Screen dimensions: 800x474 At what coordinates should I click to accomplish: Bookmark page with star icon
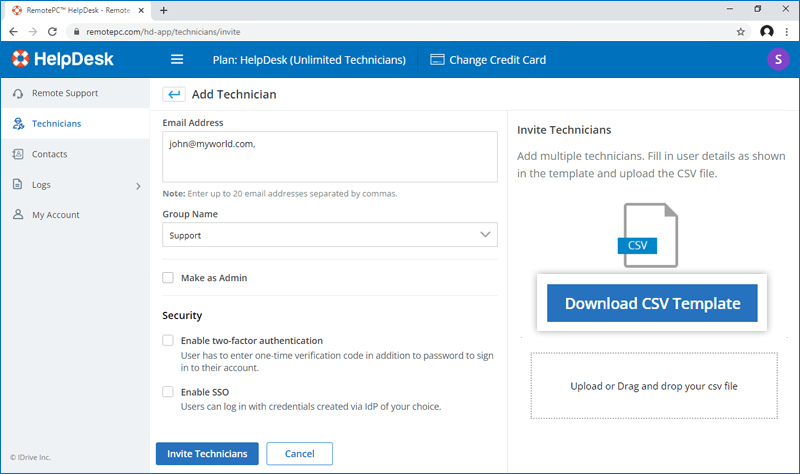coord(740,31)
